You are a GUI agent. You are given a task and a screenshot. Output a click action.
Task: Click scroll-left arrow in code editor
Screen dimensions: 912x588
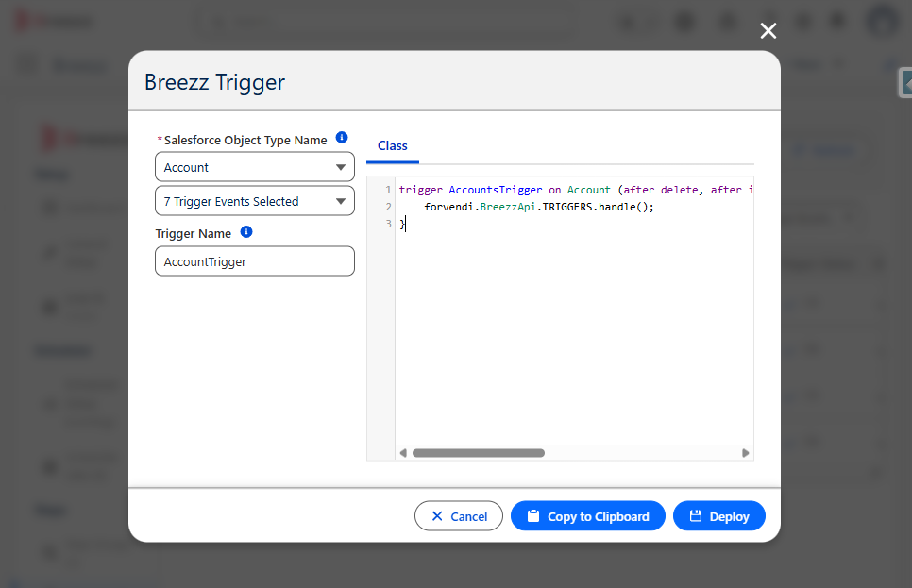(x=403, y=453)
